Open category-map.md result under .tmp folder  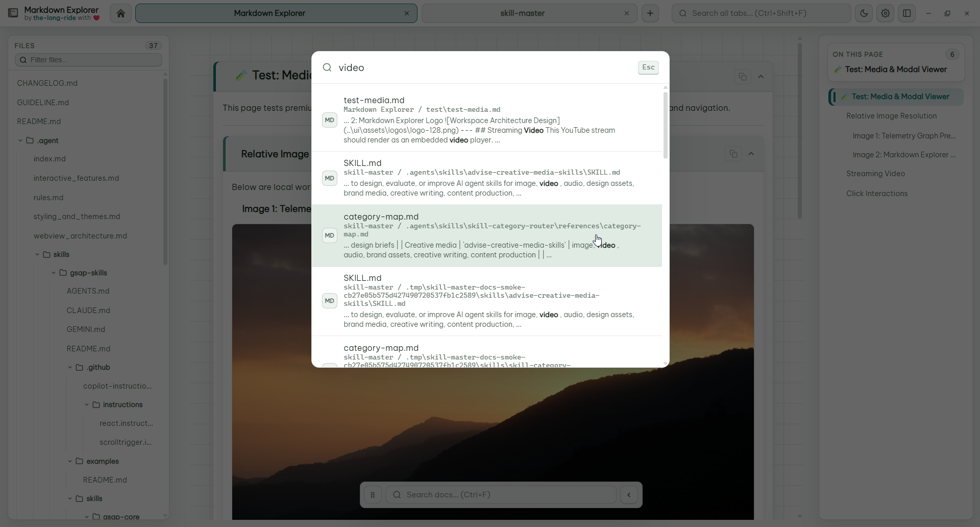pyautogui.click(x=486, y=352)
